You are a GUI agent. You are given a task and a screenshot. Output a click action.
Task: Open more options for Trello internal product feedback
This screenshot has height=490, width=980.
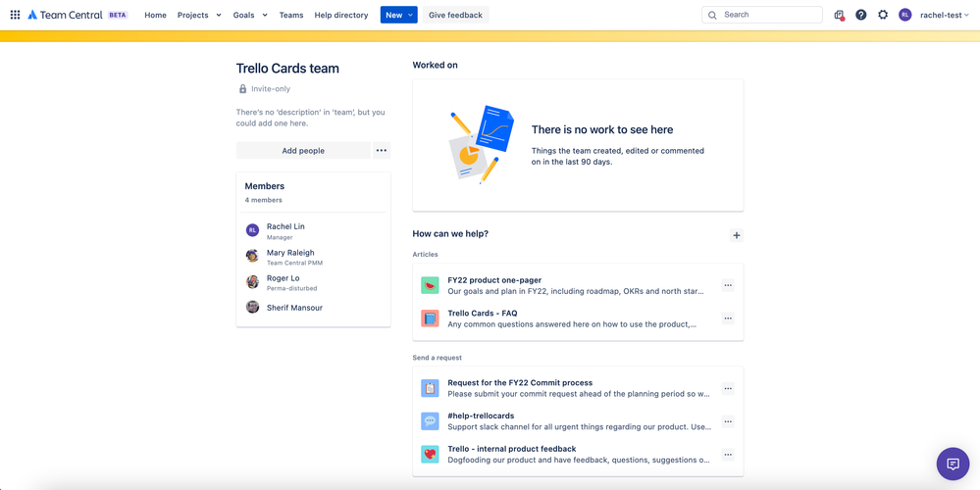click(x=728, y=455)
